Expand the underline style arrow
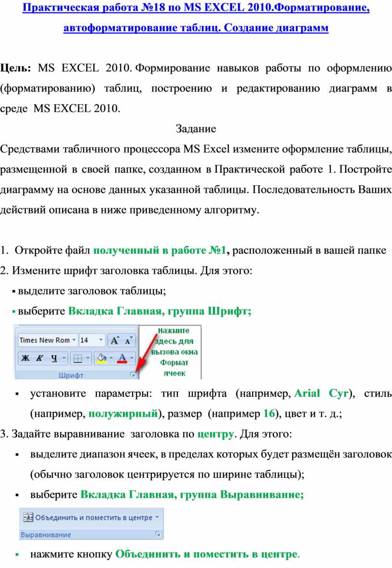 (64, 358)
